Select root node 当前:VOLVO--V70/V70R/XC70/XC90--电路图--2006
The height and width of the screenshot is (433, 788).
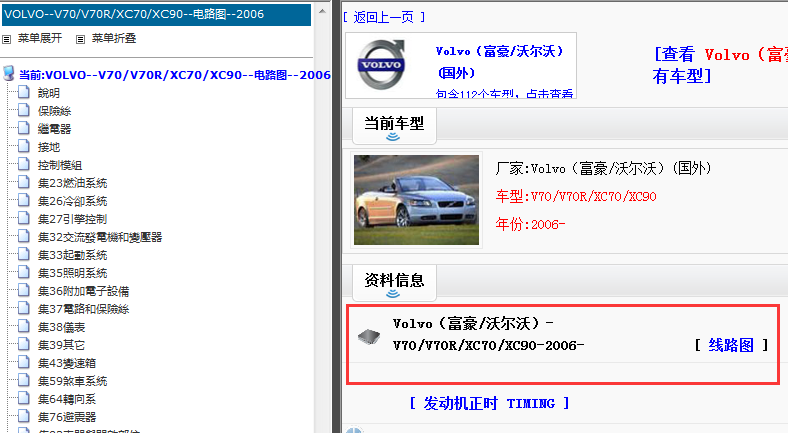pyautogui.click(x=175, y=75)
